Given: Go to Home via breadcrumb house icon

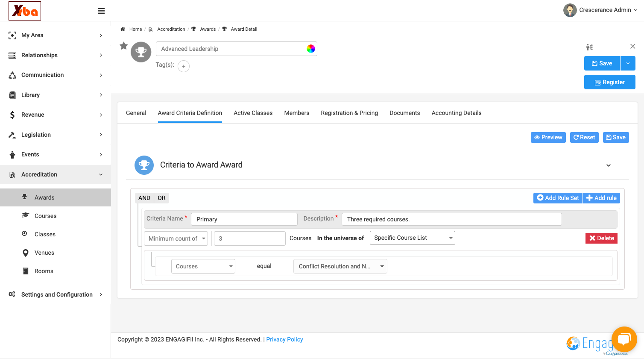Looking at the screenshot, I should (123, 29).
